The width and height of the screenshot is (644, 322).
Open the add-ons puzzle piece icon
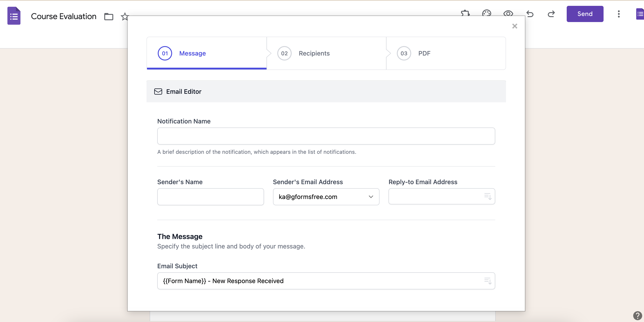(465, 14)
